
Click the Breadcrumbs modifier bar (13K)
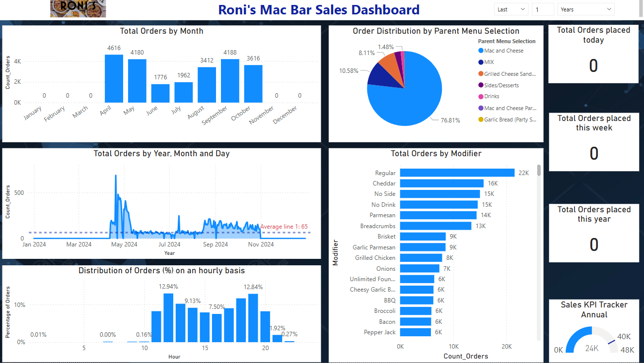(x=435, y=226)
